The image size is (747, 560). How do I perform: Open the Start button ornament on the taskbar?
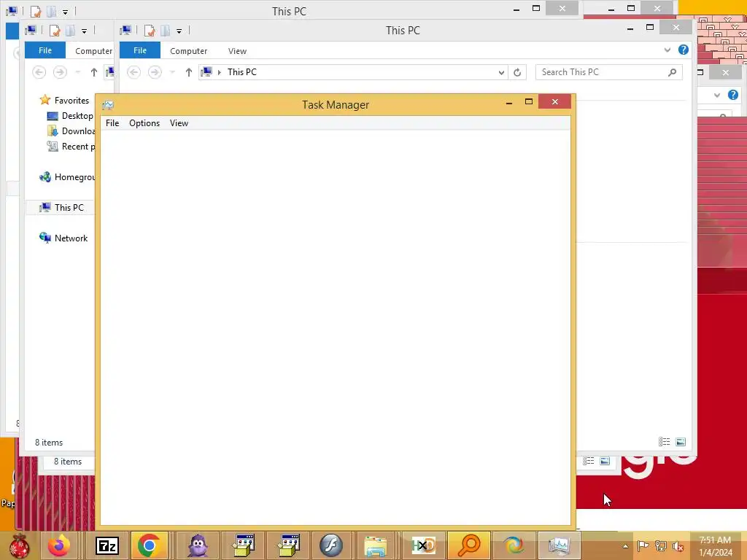click(x=19, y=545)
